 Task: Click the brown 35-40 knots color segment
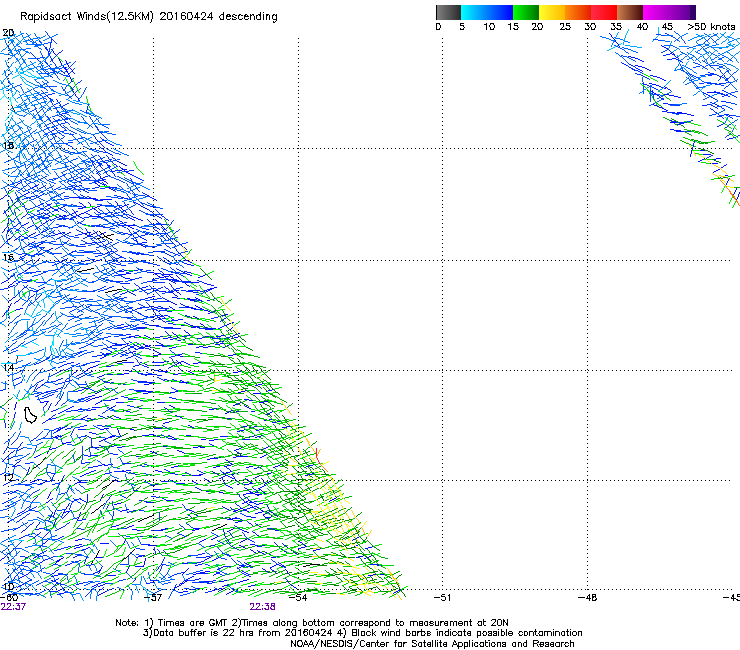(630, 12)
